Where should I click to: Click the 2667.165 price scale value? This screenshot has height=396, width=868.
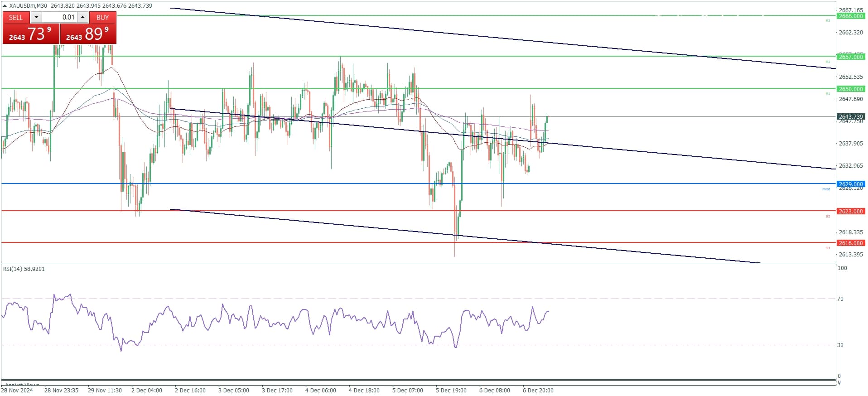tap(851, 10)
